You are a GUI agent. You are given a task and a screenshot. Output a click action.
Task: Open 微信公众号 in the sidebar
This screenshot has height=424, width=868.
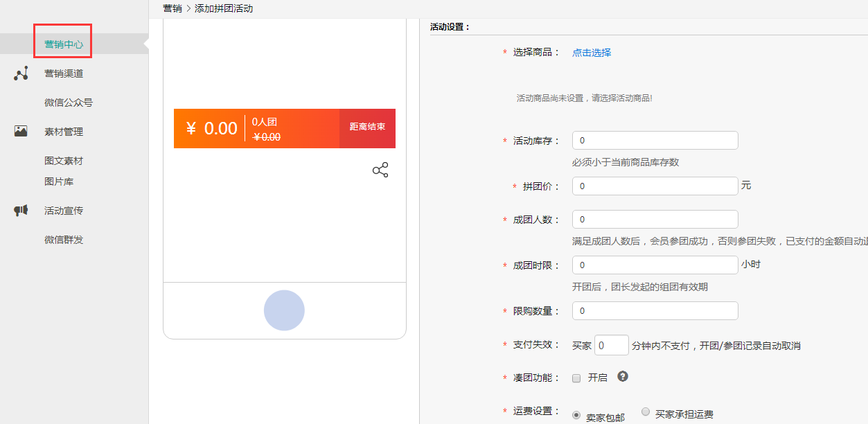point(69,103)
